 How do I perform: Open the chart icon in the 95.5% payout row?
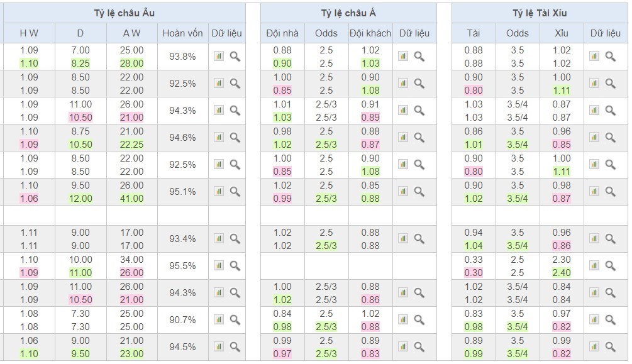point(218,266)
